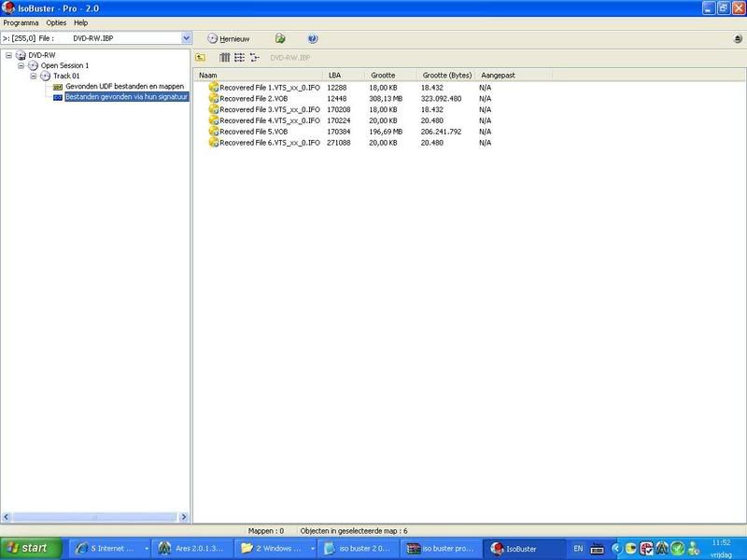Click file icon of Recovered File 4
Viewport: 747px width, 560px height.
point(214,120)
